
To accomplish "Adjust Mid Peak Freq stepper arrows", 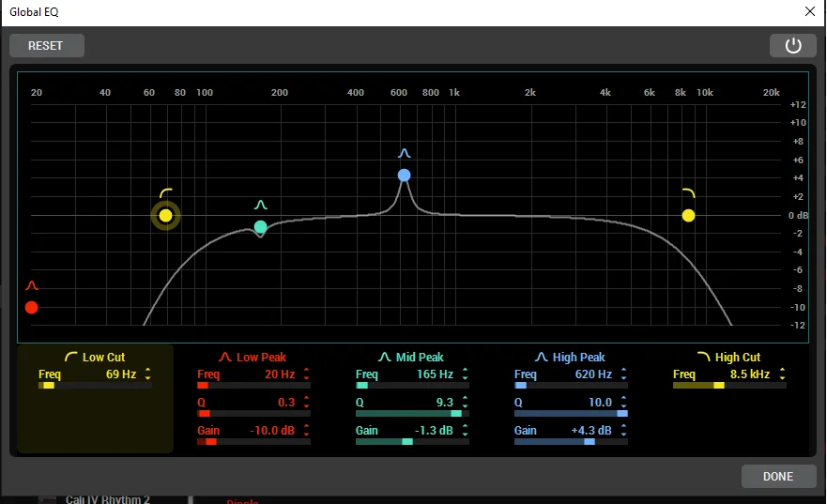I will [x=466, y=374].
